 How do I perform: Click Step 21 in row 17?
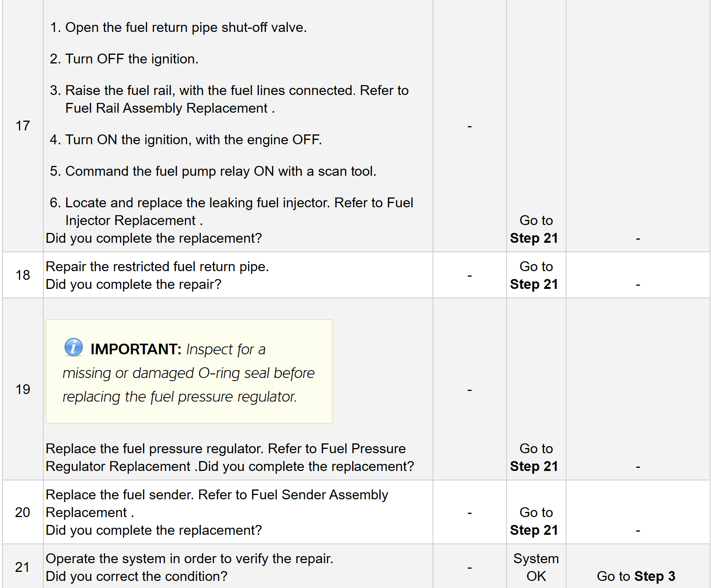click(534, 238)
